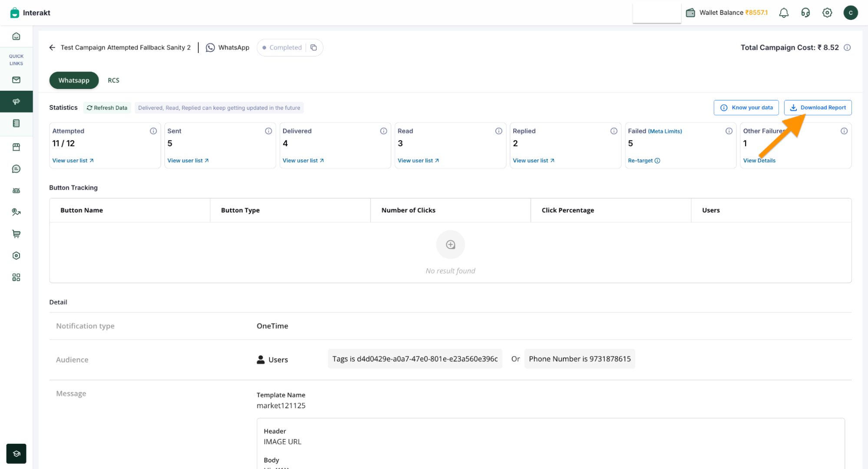Open View user list under Delivered
Screen dimensions: 868x469
point(303,161)
